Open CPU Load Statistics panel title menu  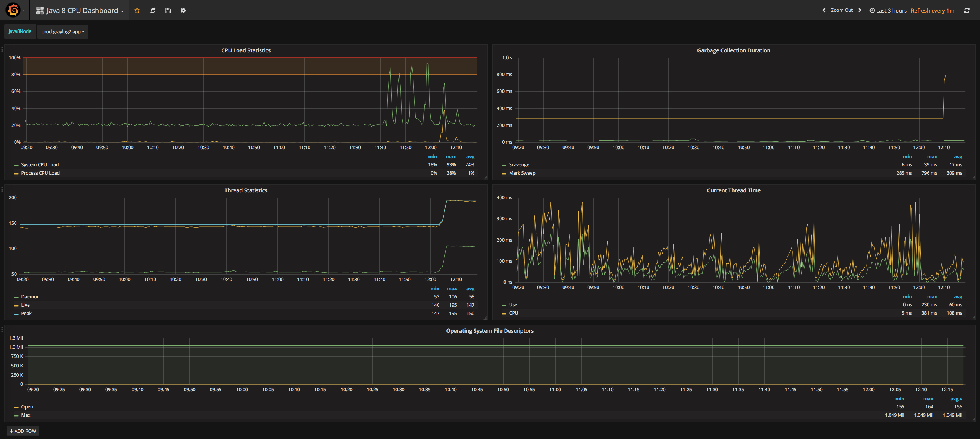tap(246, 50)
